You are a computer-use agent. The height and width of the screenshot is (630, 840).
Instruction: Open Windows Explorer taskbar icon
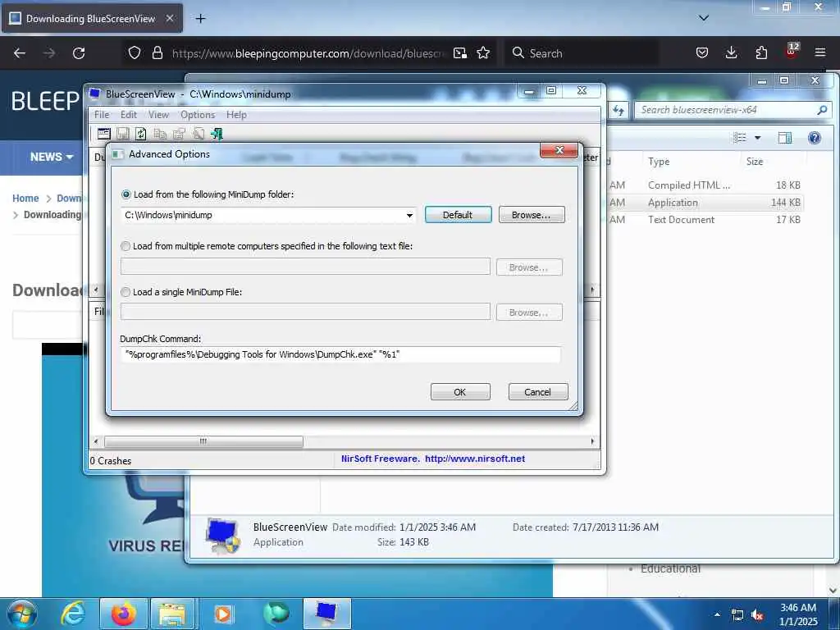172,614
